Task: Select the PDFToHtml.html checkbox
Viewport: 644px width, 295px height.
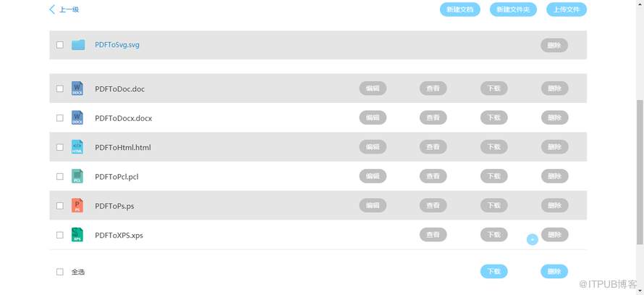Action: pos(60,147)
